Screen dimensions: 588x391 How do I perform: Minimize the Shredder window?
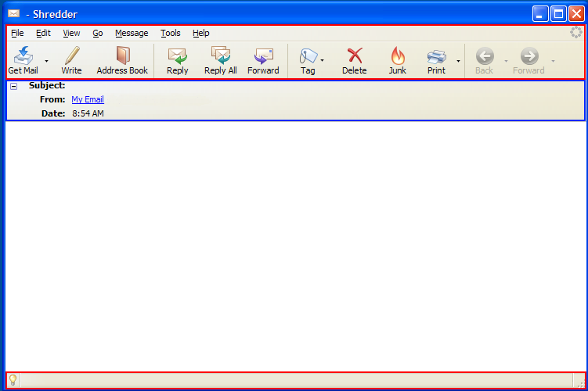[540, 14]
